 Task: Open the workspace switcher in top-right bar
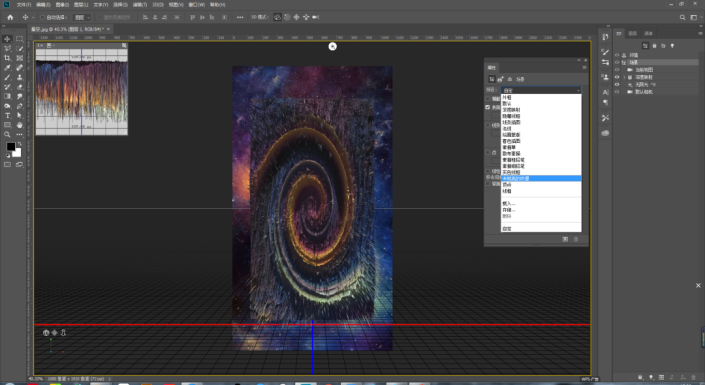[694, 17]
